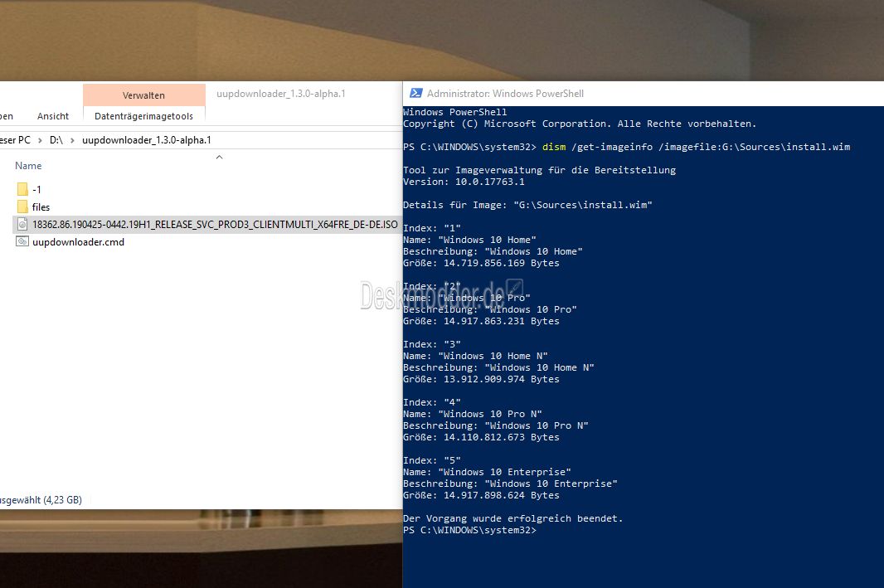Go to "D:\" in the address bar
The image size is (884, 588).
point(56,140)
